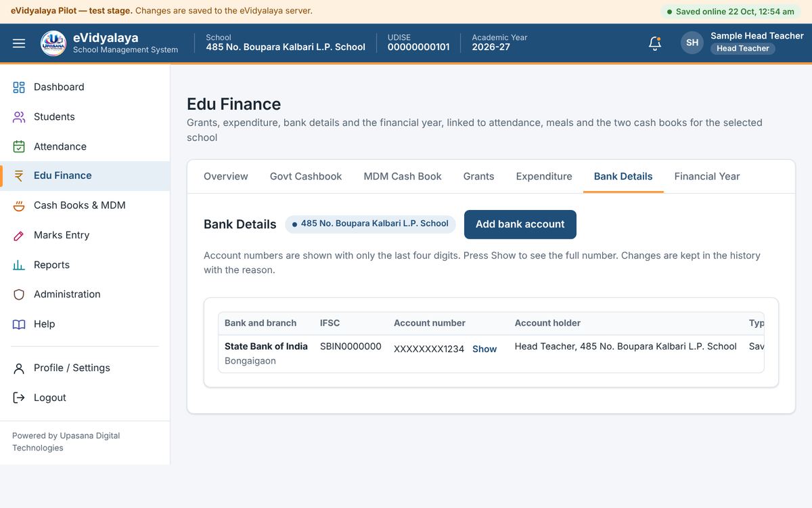Click the Add bank account button
This screenshot has height=508, width=812.
pyautogui.click(x=520, y=224)
